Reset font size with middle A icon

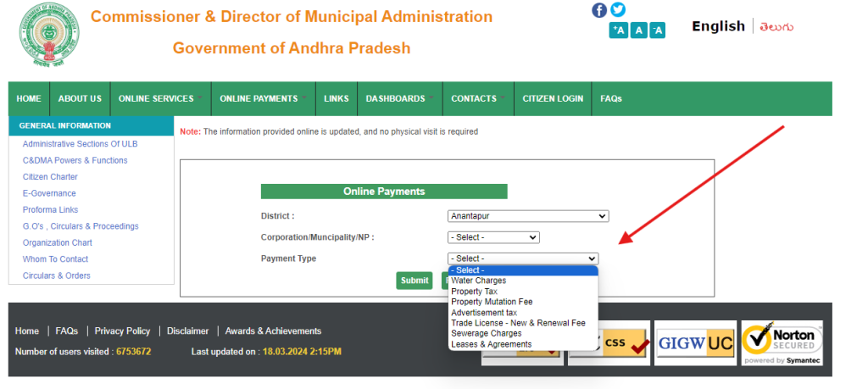pos(638,31)
